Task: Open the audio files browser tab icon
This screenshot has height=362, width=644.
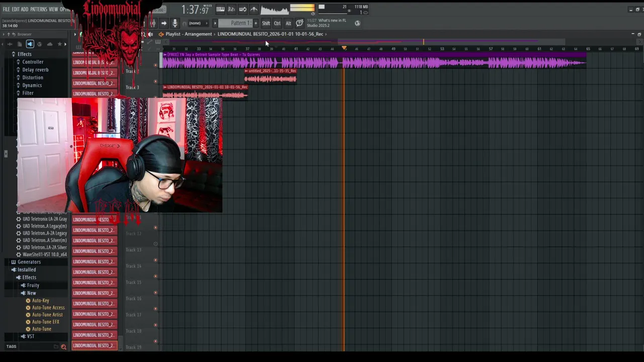Action: (x=10, y=44)
